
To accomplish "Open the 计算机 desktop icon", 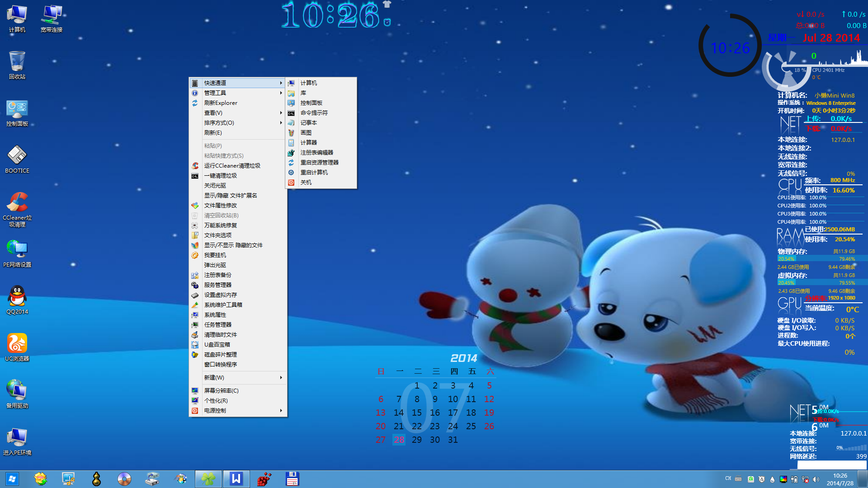I will pos(17,19).
